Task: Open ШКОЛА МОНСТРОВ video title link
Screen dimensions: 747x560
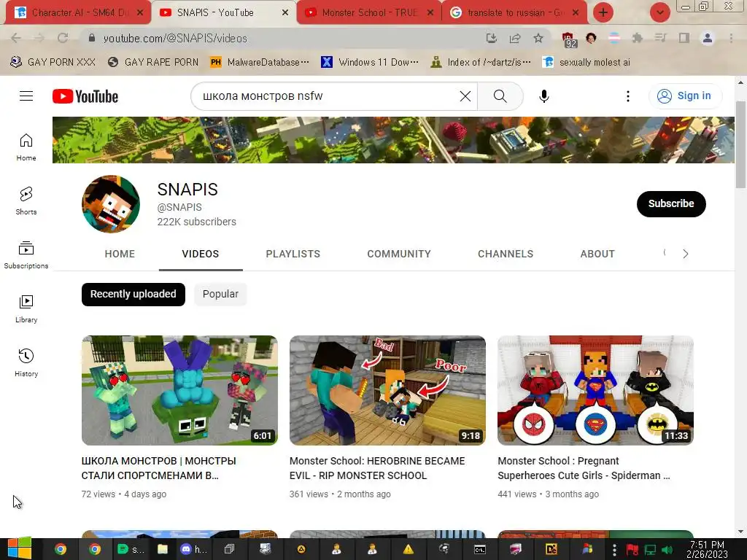Action: coord(158,468)
